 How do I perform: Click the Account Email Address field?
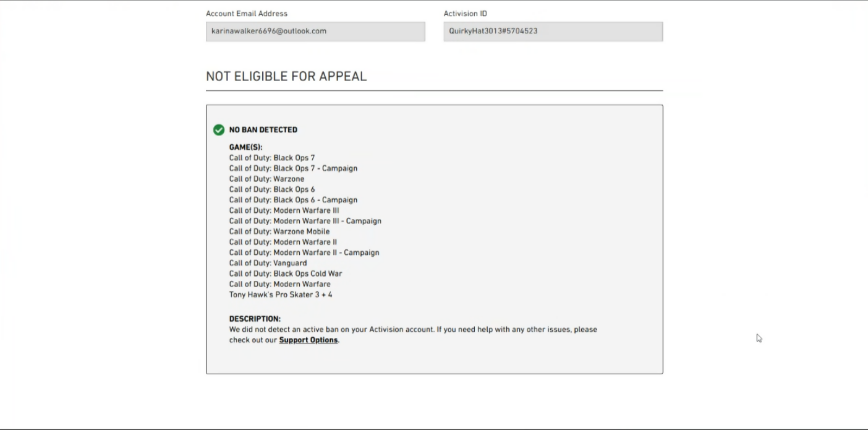315,32
